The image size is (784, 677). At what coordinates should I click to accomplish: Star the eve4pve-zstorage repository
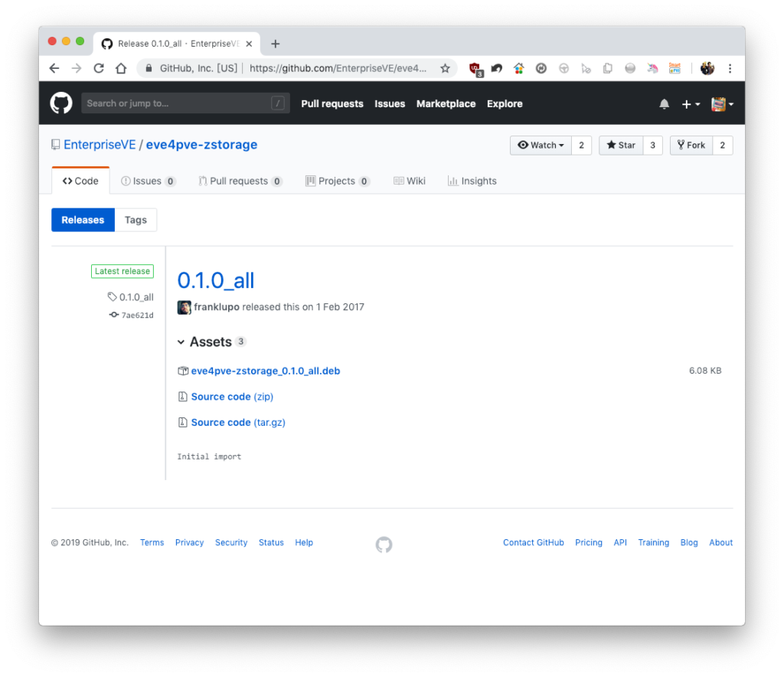621,145
